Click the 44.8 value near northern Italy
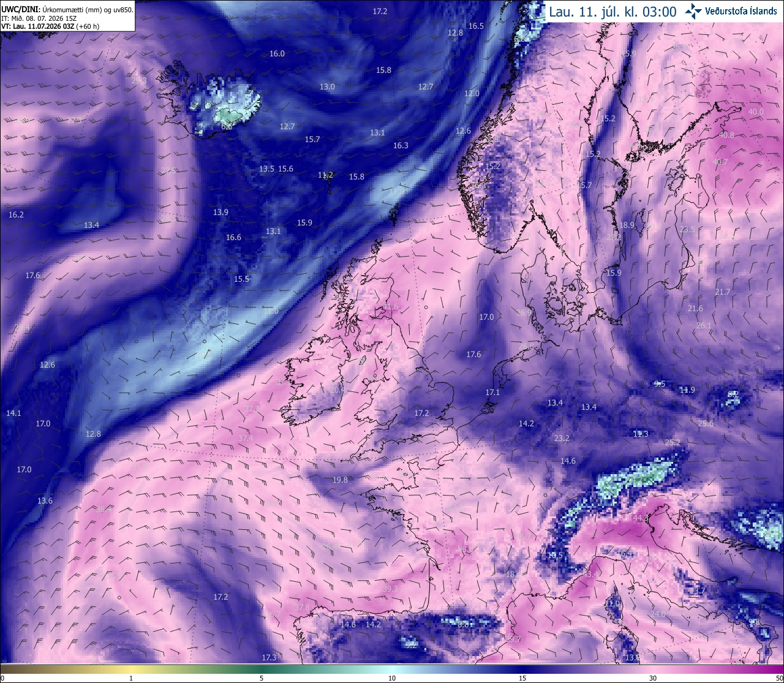 coord(641,518)
